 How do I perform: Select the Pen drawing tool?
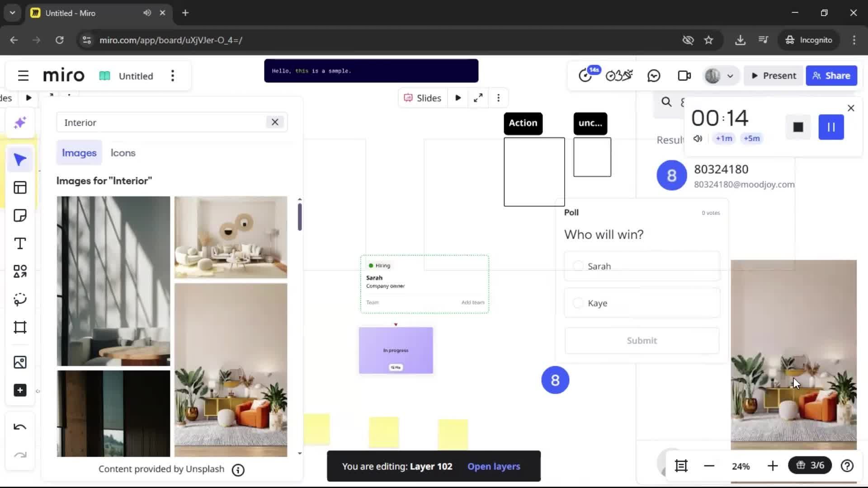tap(20, 300)
